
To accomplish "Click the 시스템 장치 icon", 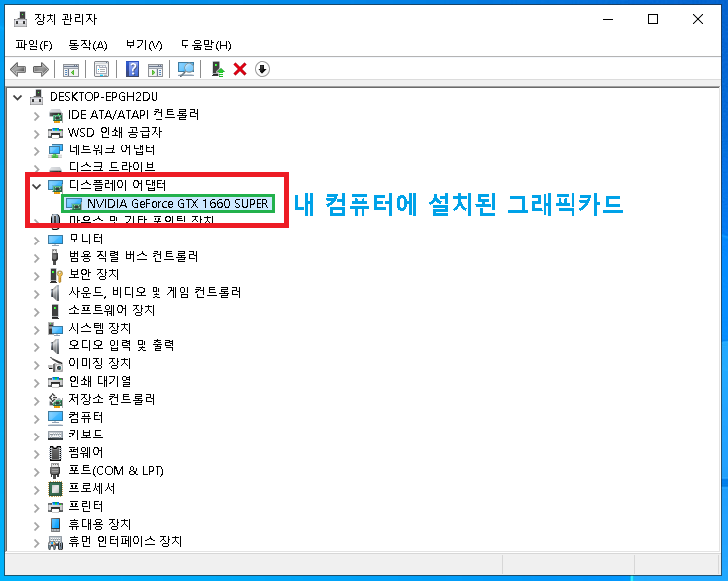I will click(x=55, y=329).
